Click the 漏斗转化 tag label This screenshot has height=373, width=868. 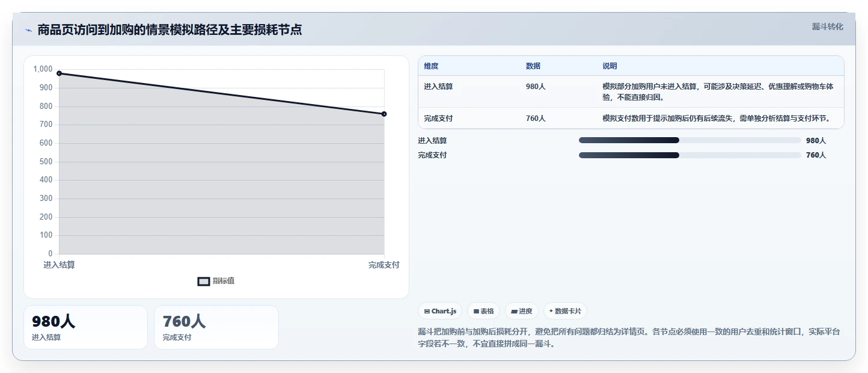pyautogui.click(x=827, y=26)
